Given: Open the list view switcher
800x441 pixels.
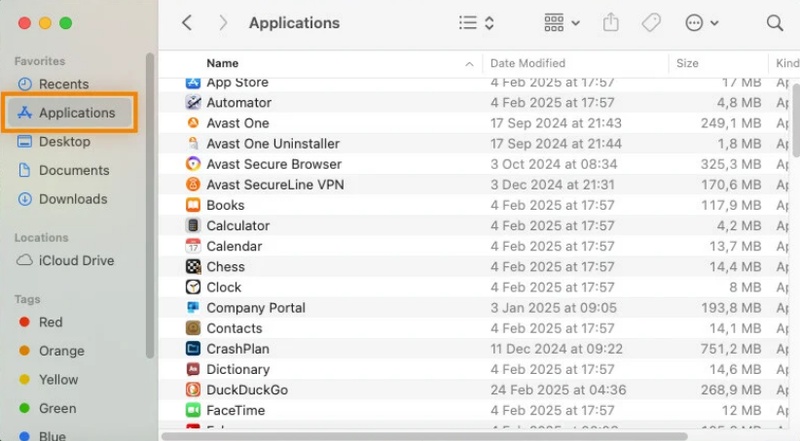Looking at the screenshot, I should pyautogui.click(x=476, y=23).
